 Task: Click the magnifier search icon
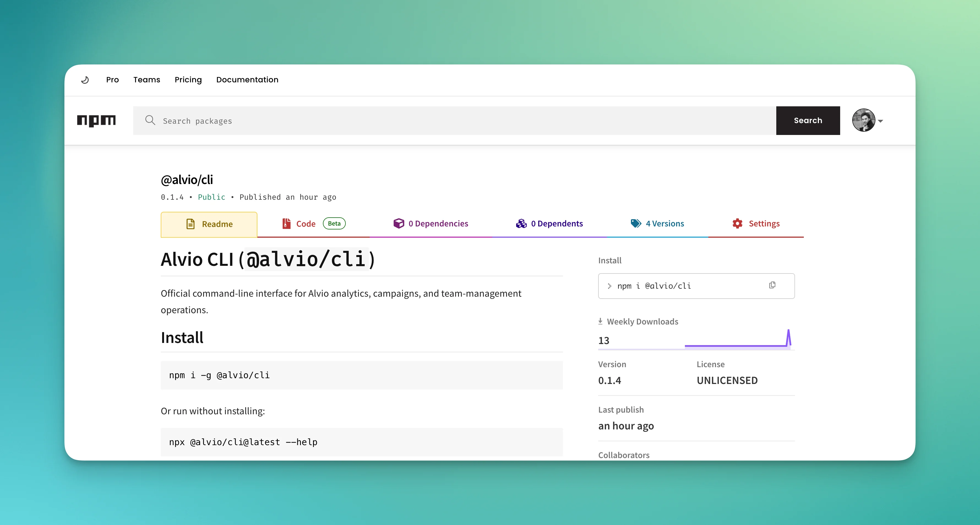(x=150, y=120)
